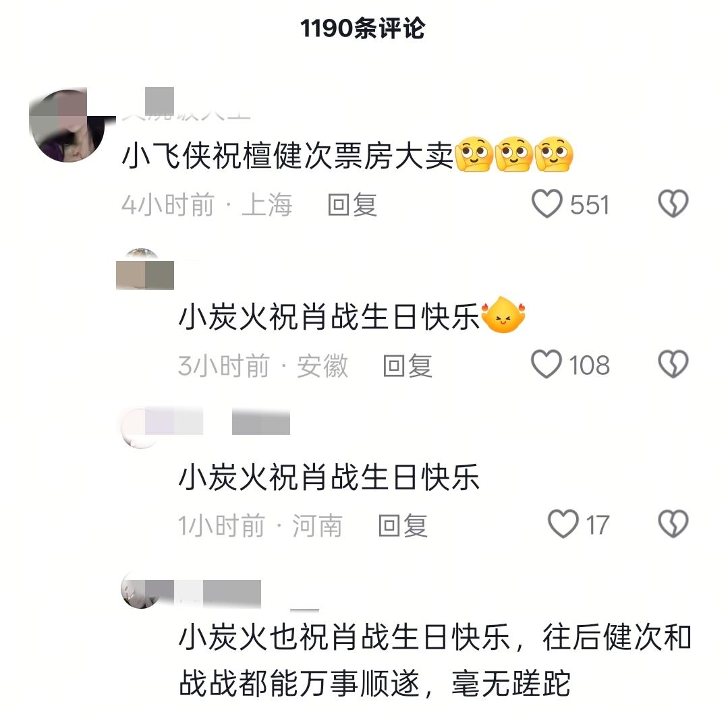Tap the comment ending 毫无蹉跎
Image resolution: width=728 pixels, height=712 pixels.
tap(435, 661)
